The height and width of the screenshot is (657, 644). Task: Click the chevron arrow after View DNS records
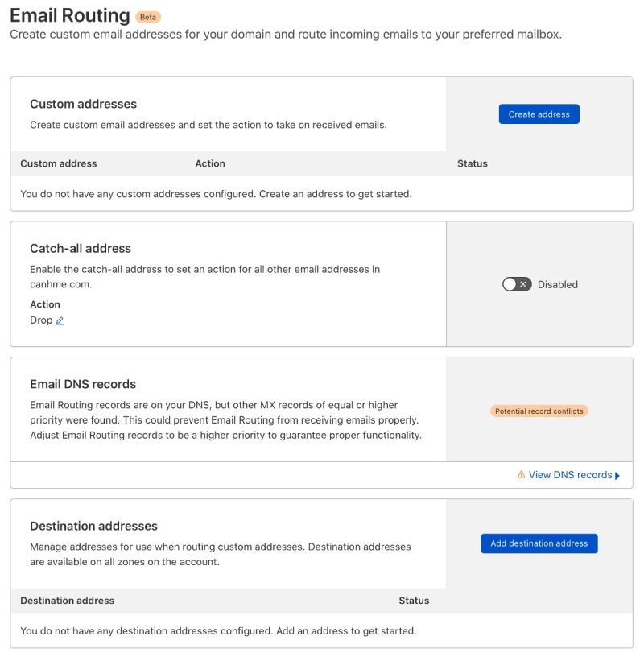pyautogui.click(x=617, y=475)
